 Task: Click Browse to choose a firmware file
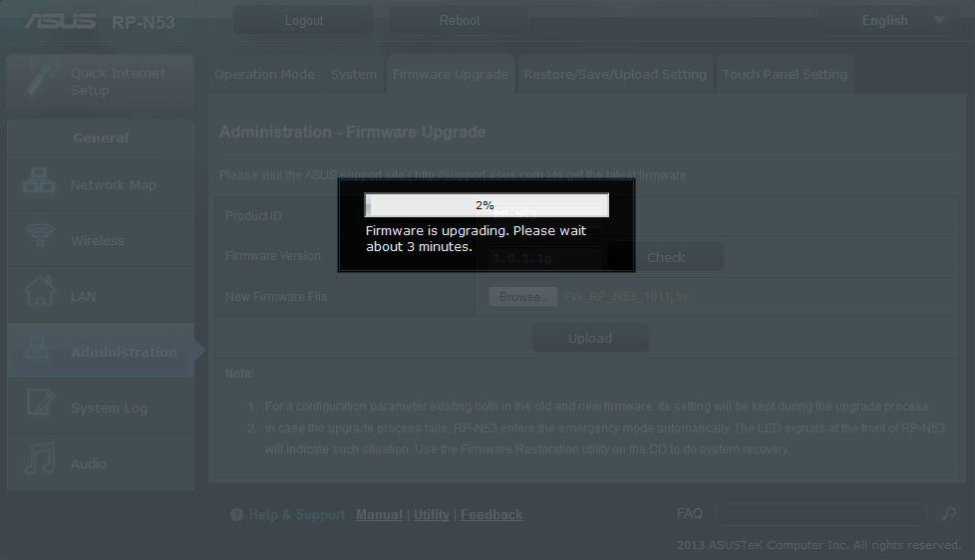(x=522, y=297)
